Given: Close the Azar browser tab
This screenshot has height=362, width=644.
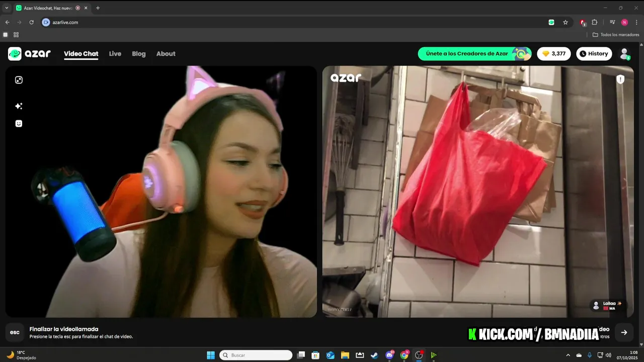Looking at the screenshot, I should click(x=87, y=8).
